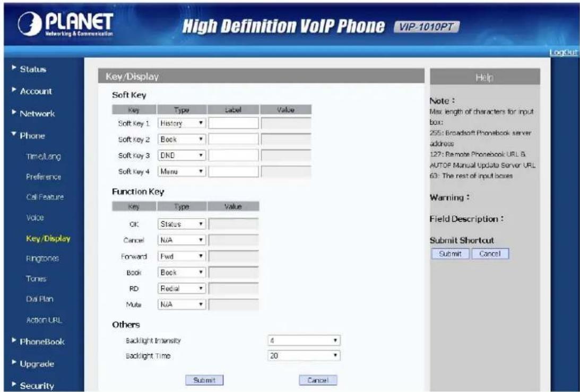Click the bottom Submit button

point(204,380)
